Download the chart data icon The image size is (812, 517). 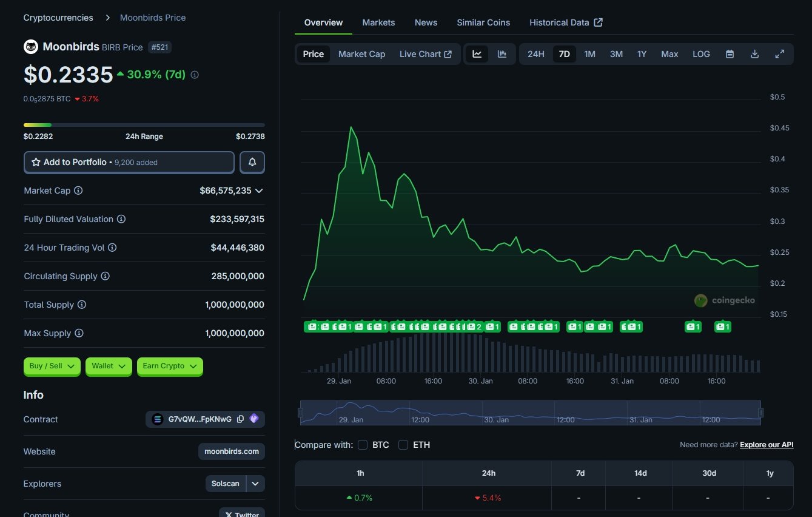(755, 54)
